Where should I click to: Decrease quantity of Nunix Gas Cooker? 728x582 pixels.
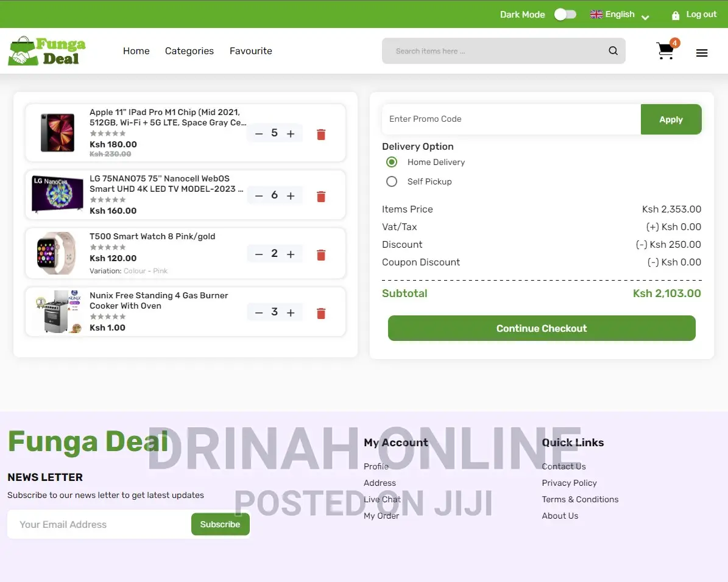pos(259,313)
